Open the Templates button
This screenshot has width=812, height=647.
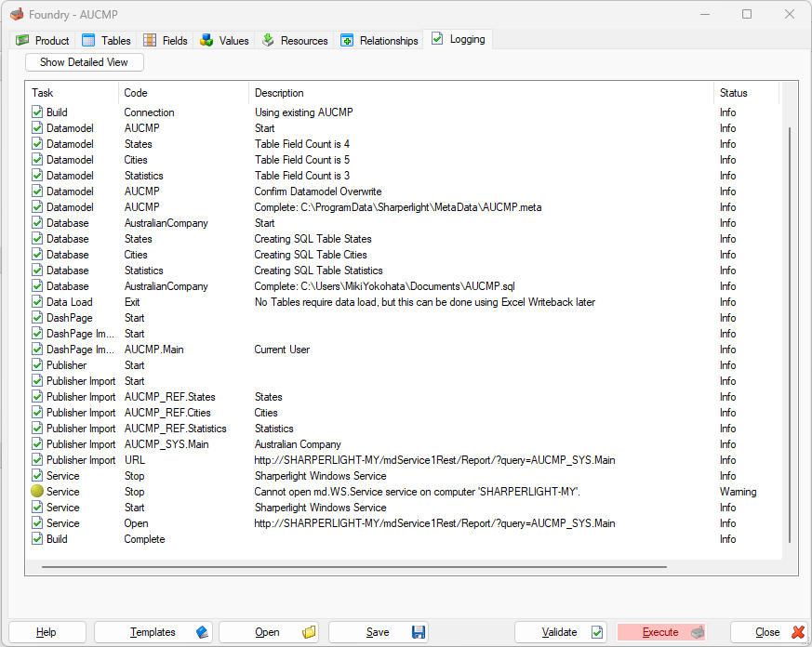pyautogui.click(x=153, y=632)
